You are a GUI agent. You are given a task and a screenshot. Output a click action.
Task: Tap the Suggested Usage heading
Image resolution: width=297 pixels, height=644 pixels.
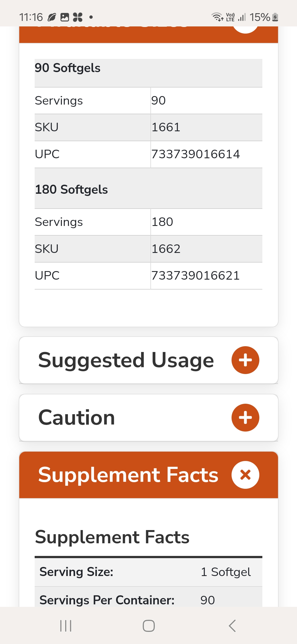[126, 360]
